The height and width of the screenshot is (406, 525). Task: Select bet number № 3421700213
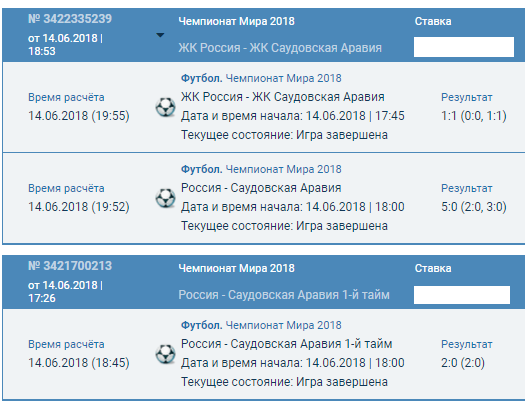70,266
